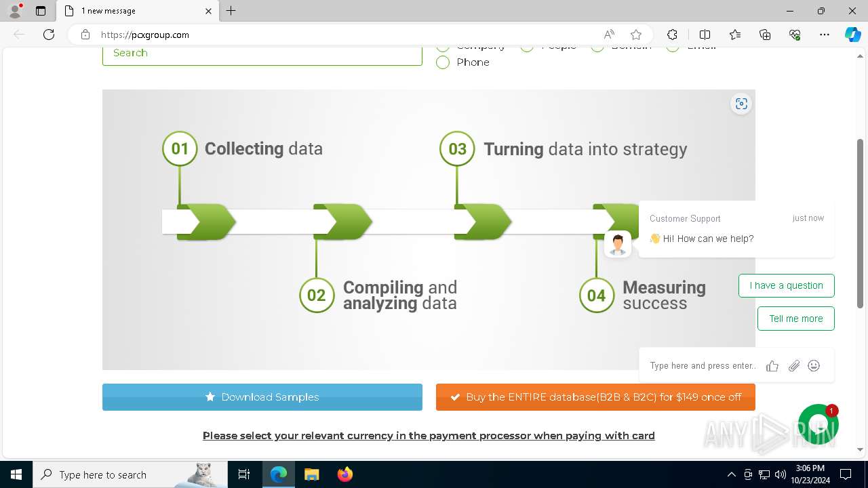Open Task View on the taskbar

tap(244, 474)
